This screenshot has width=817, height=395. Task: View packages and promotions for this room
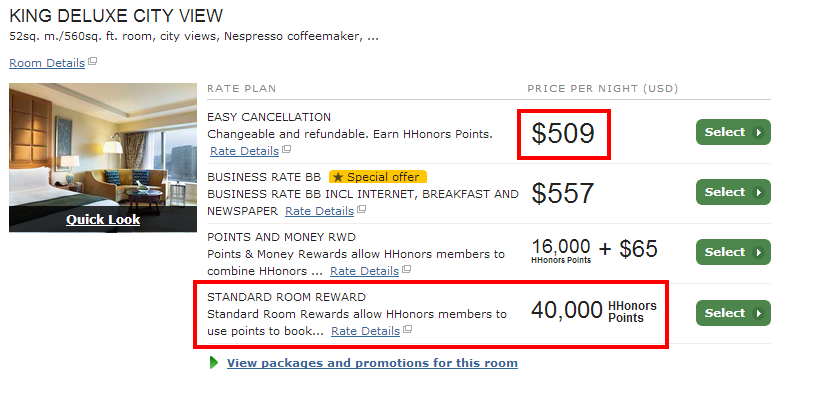[372, 363]
